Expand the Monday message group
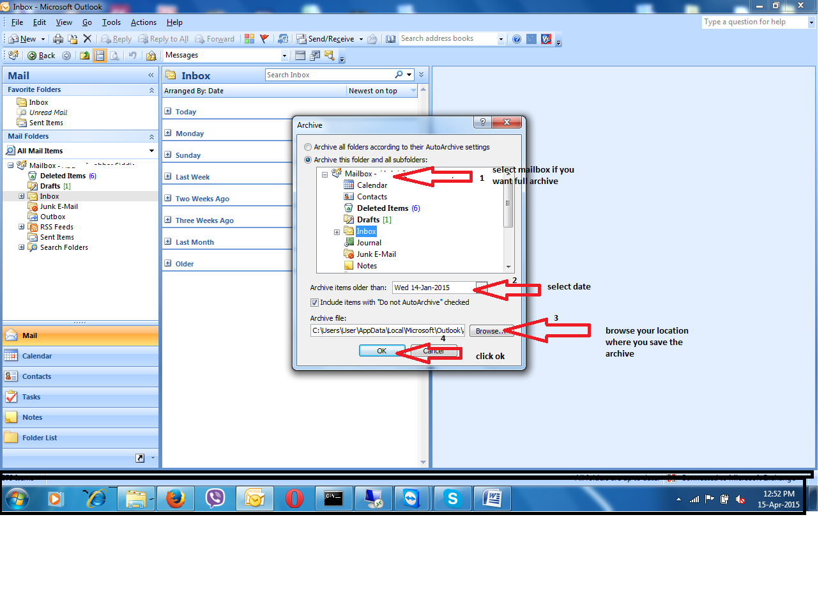 point(168,133)
